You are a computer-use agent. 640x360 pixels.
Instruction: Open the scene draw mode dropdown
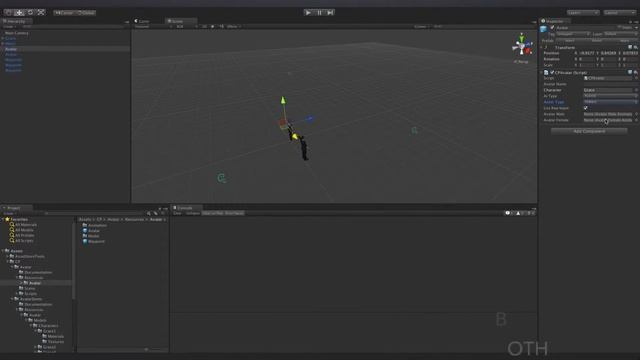pyautogui.click(x=153, y=27)
